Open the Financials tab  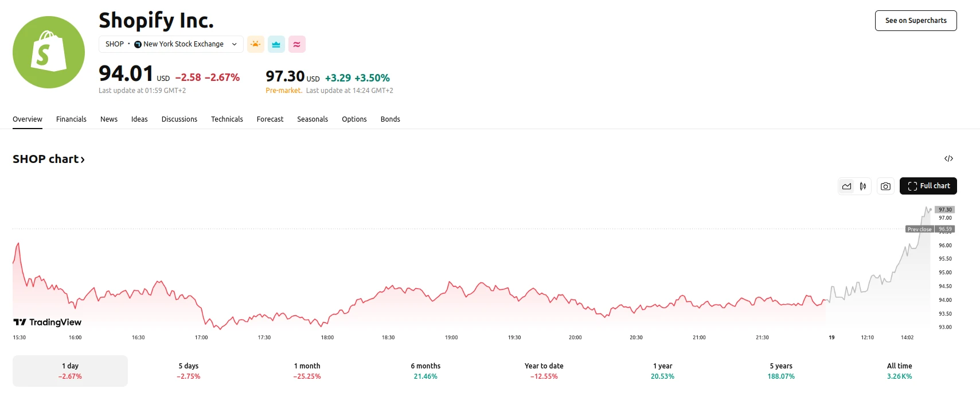pyautogui.click(x=71, y=119)
